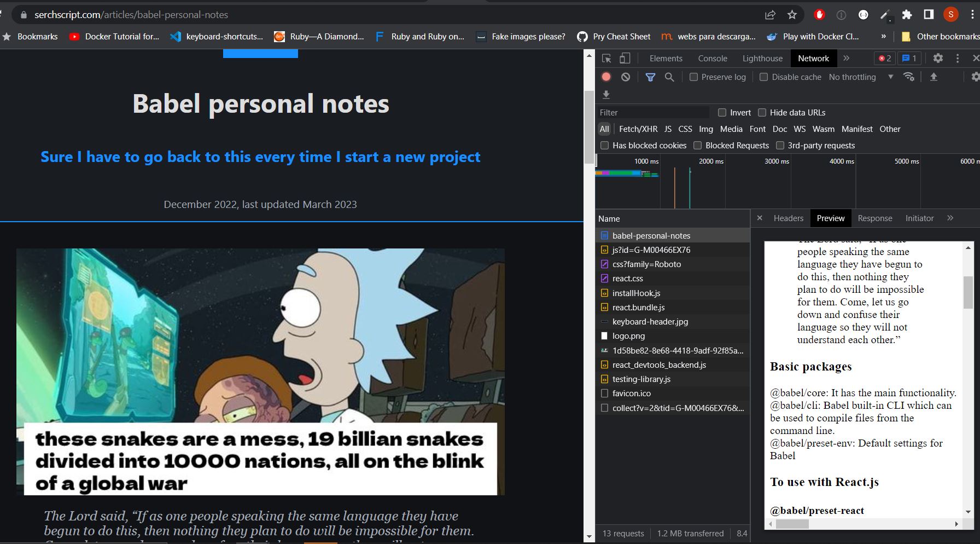Open the errors count badge showing 2
980x544 pixels.
885,58
